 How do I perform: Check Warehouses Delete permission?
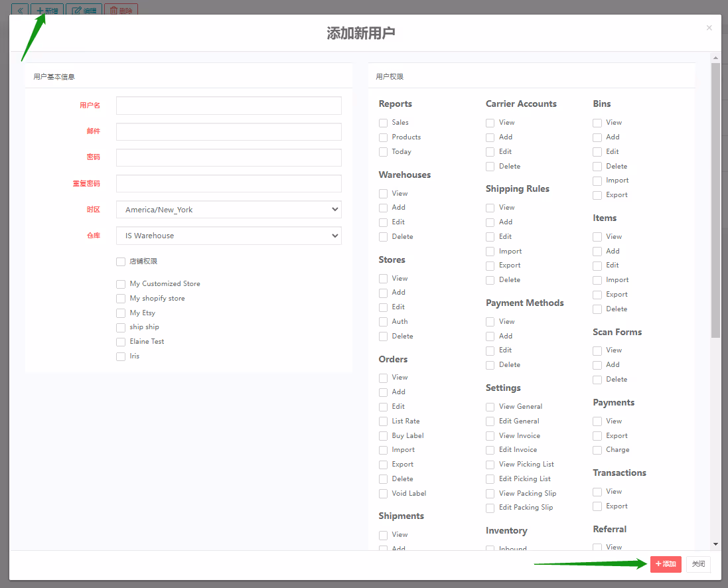383,237
